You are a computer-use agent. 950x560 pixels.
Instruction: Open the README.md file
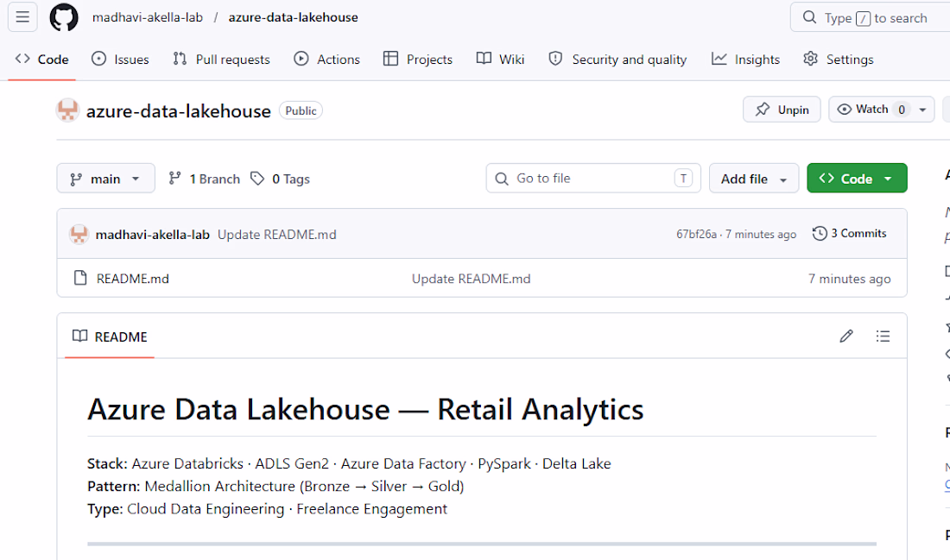[x=133, y=279]
